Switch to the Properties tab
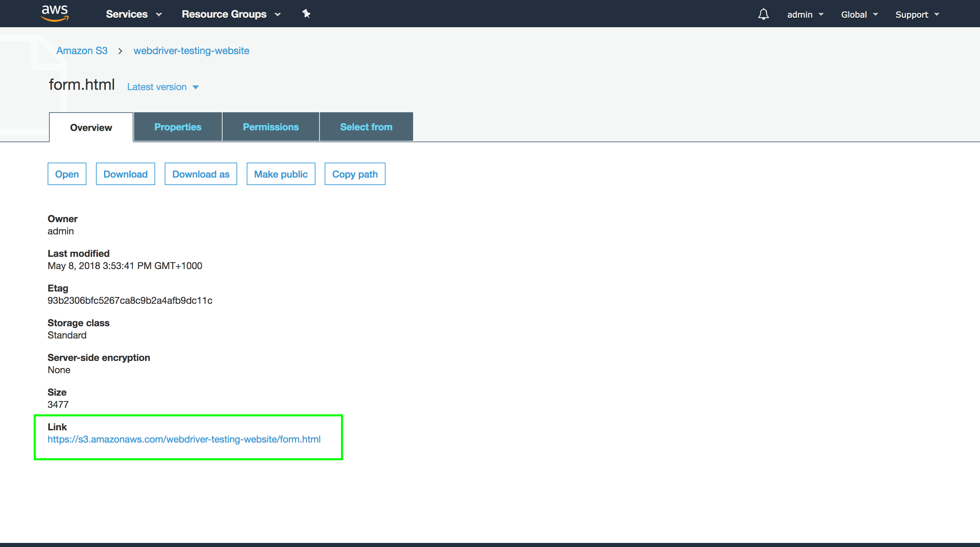Viewport: 980px width, 547px height. pyautogui.click(x=178, y=127)
